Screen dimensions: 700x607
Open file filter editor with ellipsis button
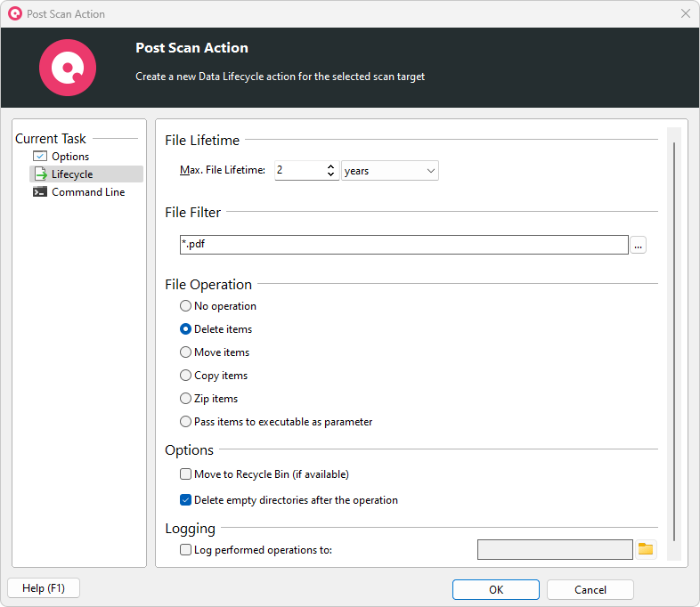point(639,245)
